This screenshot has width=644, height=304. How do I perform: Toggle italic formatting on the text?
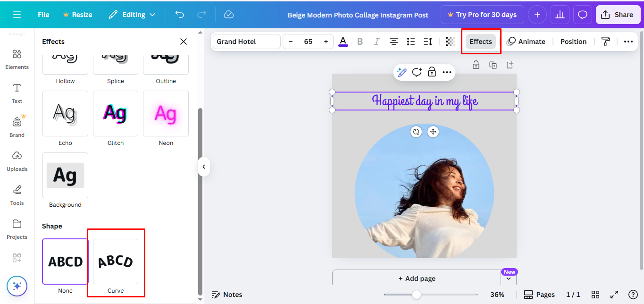(376, 42)
